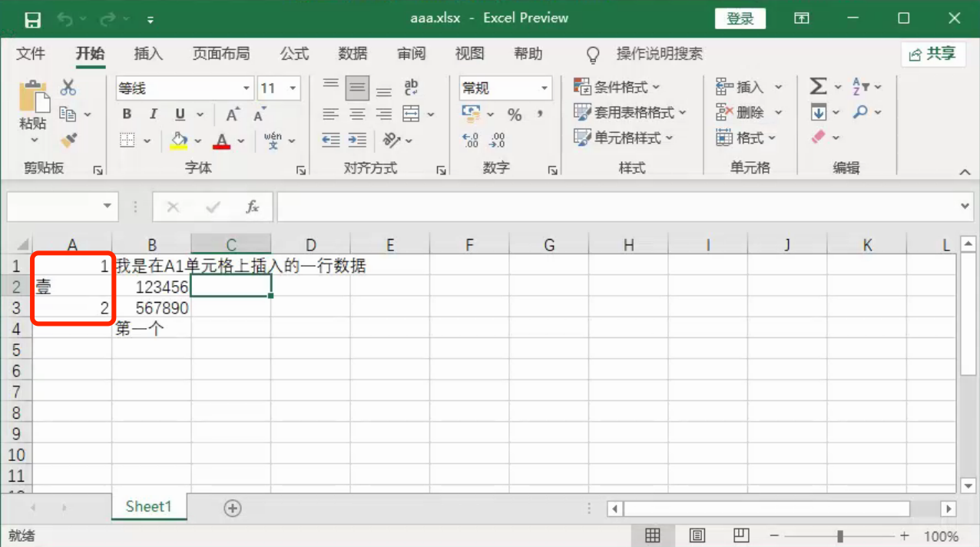Click the AutoSum sigma icon
980x547 pixels.
[x=818, y=87]
